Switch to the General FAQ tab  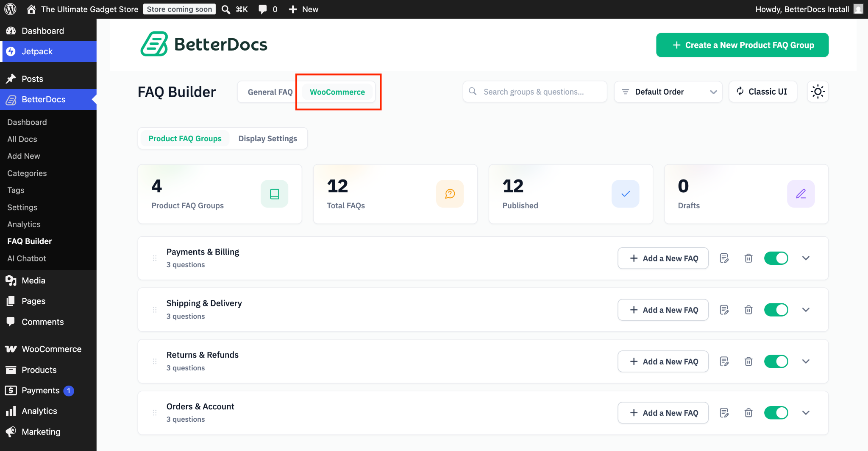point(270,92)
